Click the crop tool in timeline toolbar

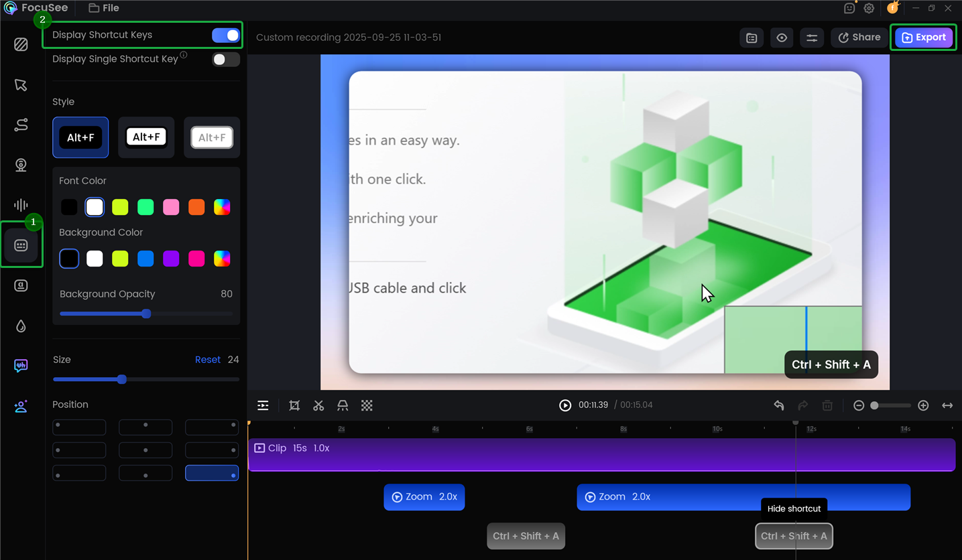[x=294, y=405]
